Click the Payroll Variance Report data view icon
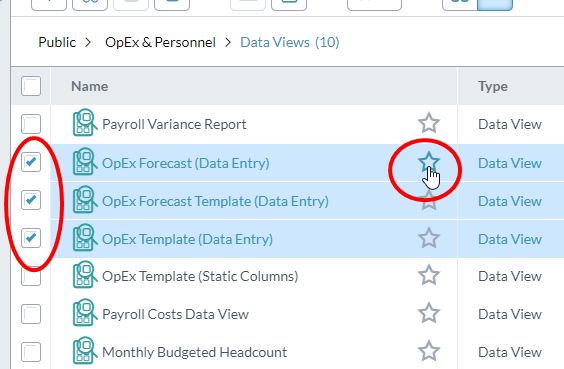Screen dimensions: 564x369 [85, 123]
